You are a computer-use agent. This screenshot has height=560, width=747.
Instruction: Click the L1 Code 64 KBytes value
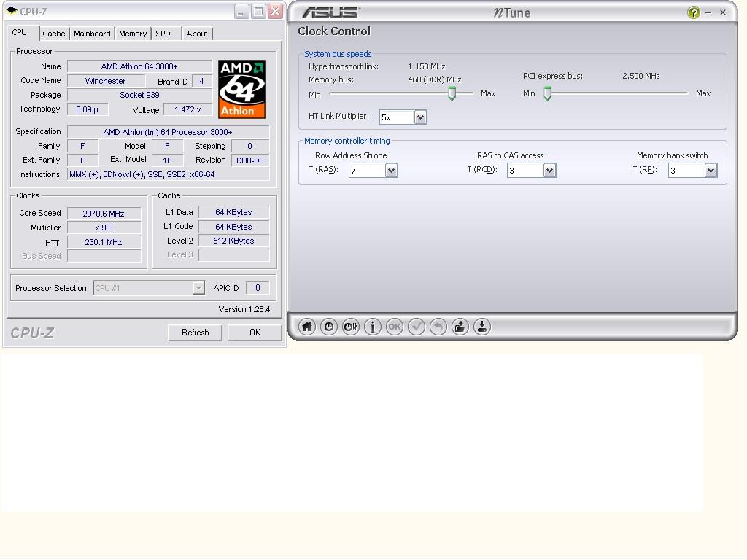(234, 227)
